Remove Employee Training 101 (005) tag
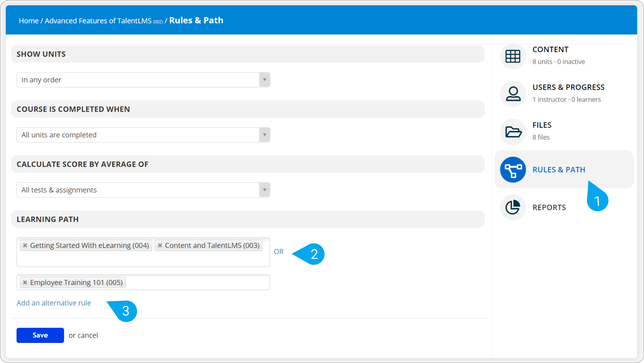This screenshot has height=363, width=644. (25, 282)
